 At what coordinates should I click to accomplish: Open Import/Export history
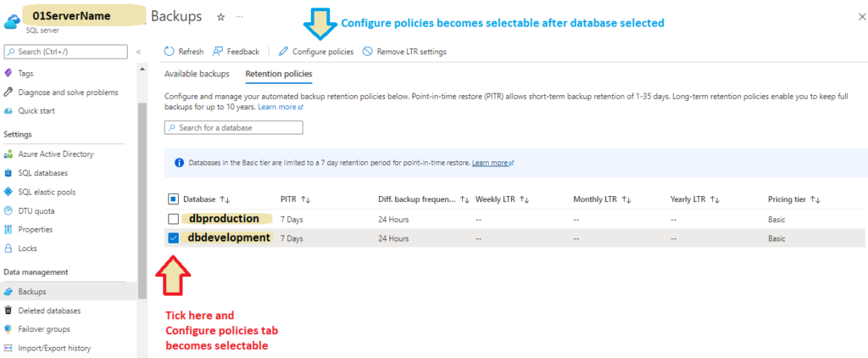point(54,348)
